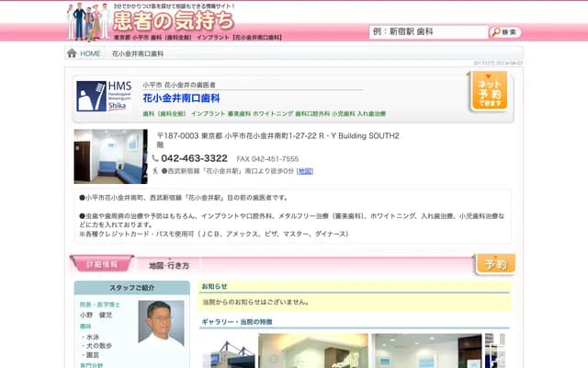Click the staff name 小野 健児
This screenshot has width=588, height=368.
[96, 315]
